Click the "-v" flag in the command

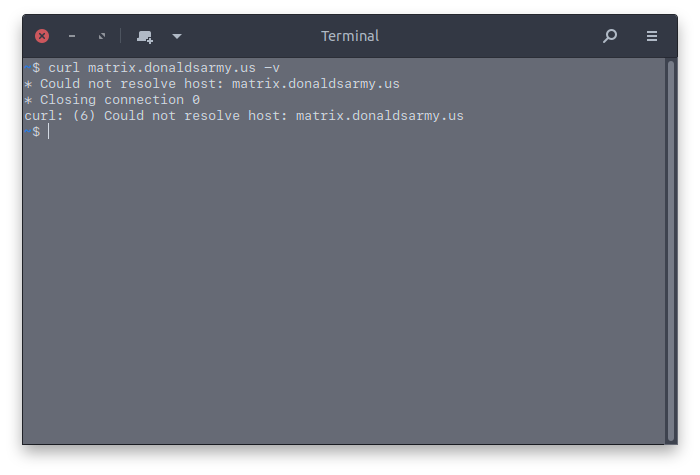pyautogui.click(x=272, y=68)
